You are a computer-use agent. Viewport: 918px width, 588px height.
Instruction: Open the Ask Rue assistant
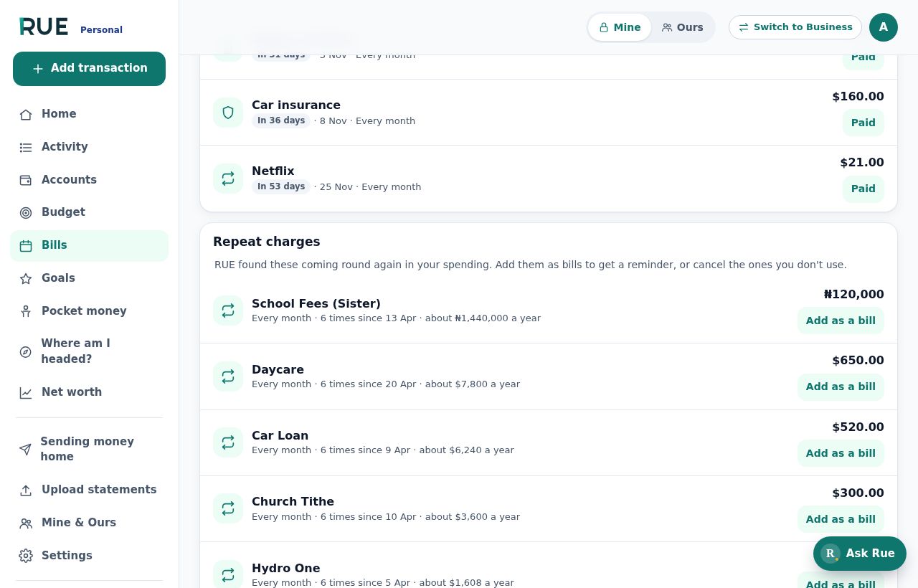[x=860, y=554]
